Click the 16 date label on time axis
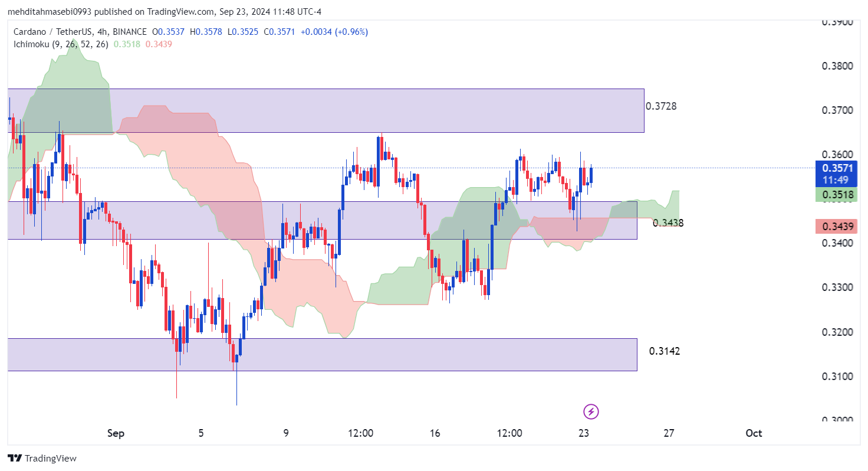Image resolution: width=868 pixels, height=471 pixels. tap(435, 433)
